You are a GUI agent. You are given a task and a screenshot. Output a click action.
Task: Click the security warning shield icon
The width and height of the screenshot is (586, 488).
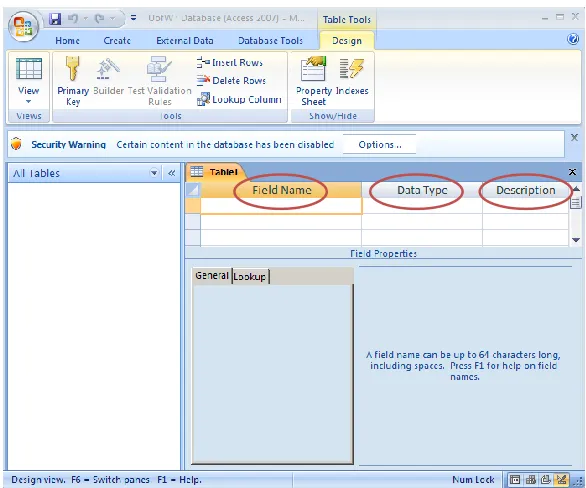point(16,143)
